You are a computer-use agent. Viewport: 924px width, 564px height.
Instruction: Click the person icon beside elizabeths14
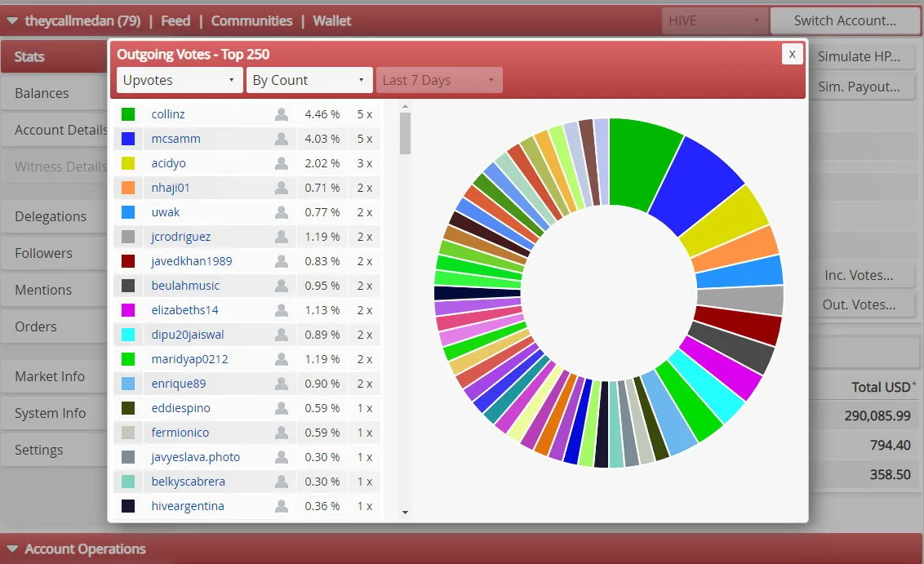282,310
